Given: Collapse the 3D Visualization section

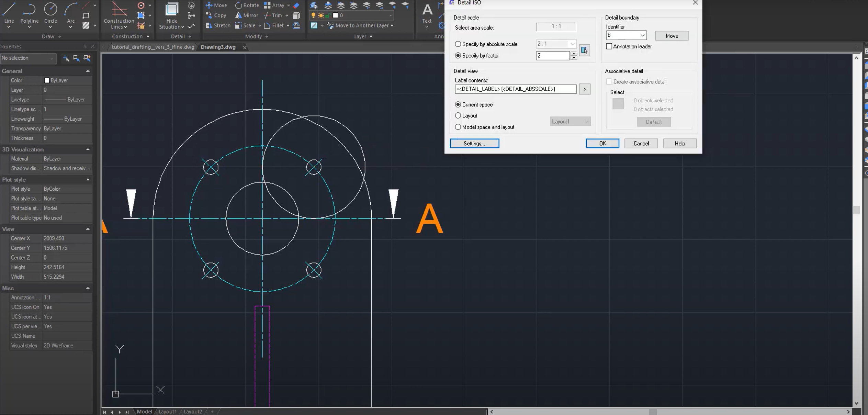Looking at the screenshot, I should point(88,149).
